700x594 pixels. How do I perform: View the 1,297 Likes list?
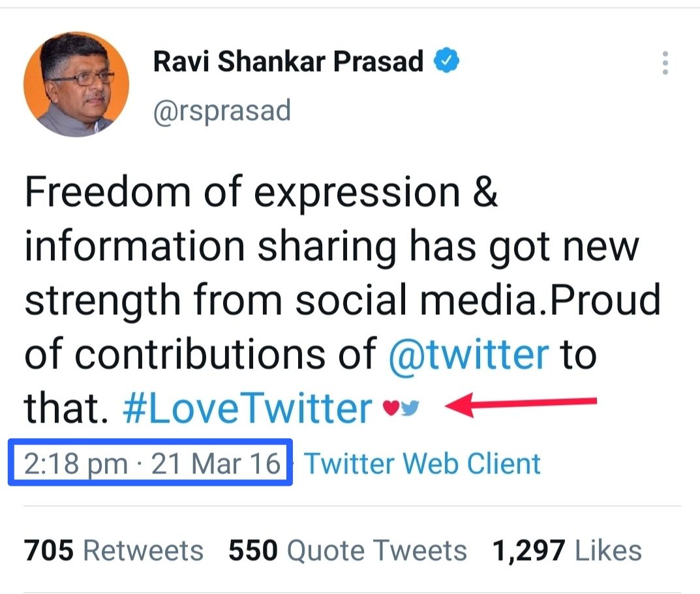point(567,550)
